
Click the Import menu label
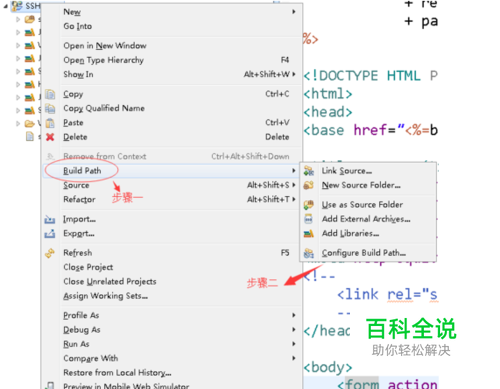pyautogui.click(x=79, y=219)
